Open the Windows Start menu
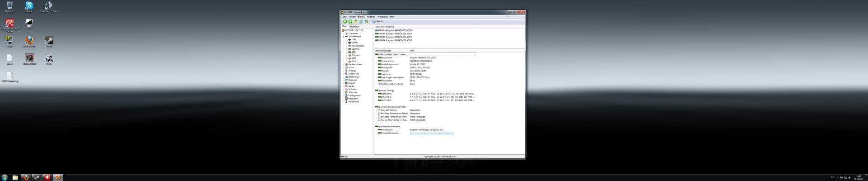Image resolution: width=868 pixels, height=181 pixels. tap(5, 177)
